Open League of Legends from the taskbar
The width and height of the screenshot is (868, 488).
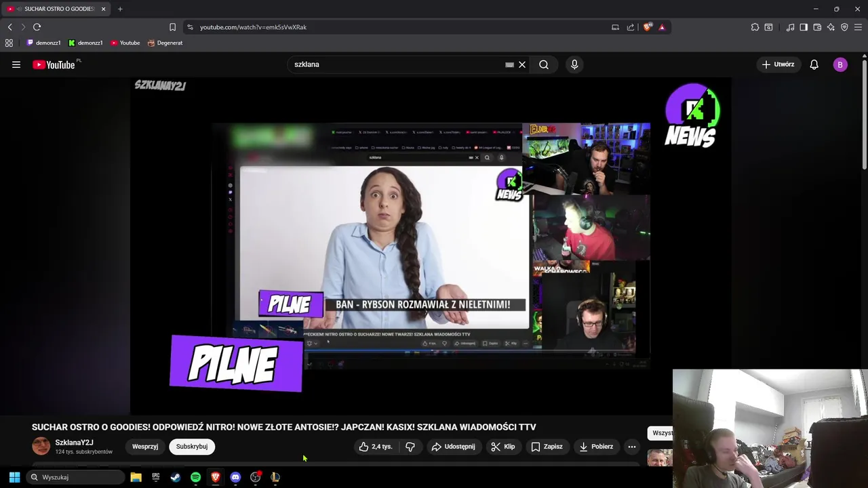(275, 477)
